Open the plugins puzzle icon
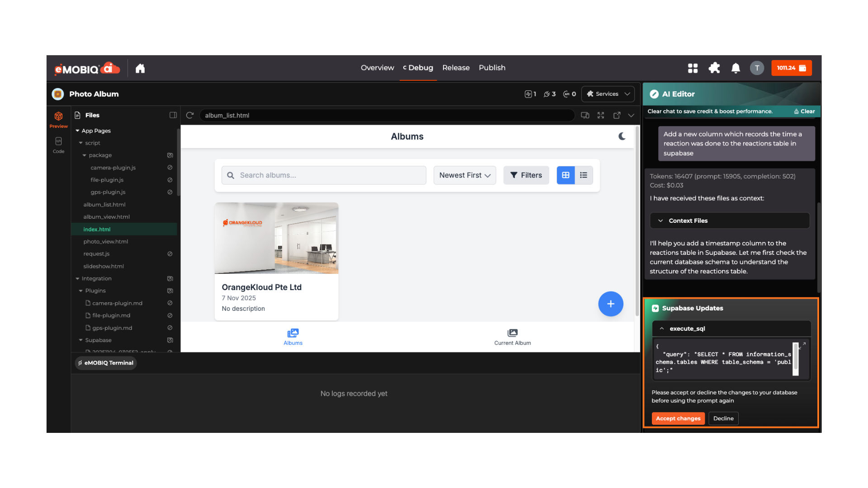The height and width of the screenshot is (488, 868). pyautogui.click(x=714, y=68)
